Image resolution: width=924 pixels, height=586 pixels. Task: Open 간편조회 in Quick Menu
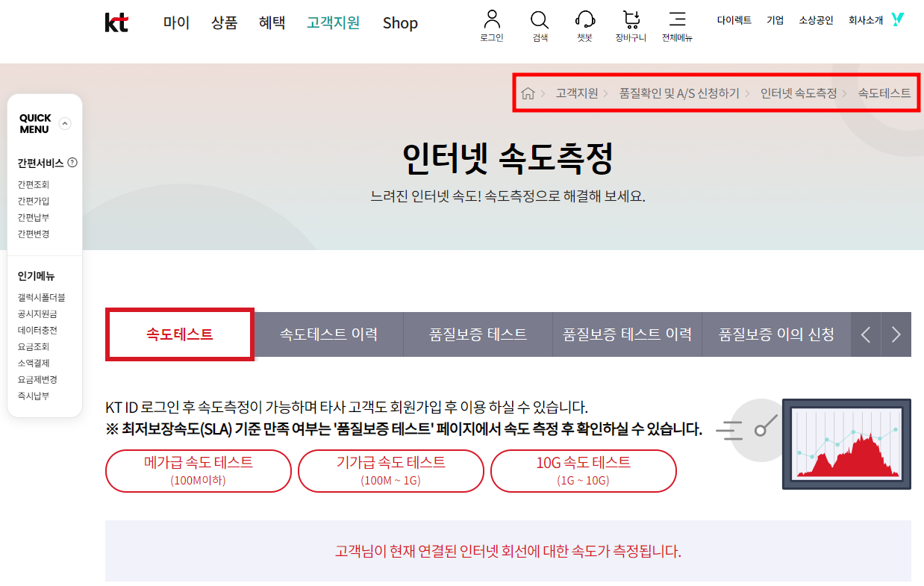pos(34,184)
